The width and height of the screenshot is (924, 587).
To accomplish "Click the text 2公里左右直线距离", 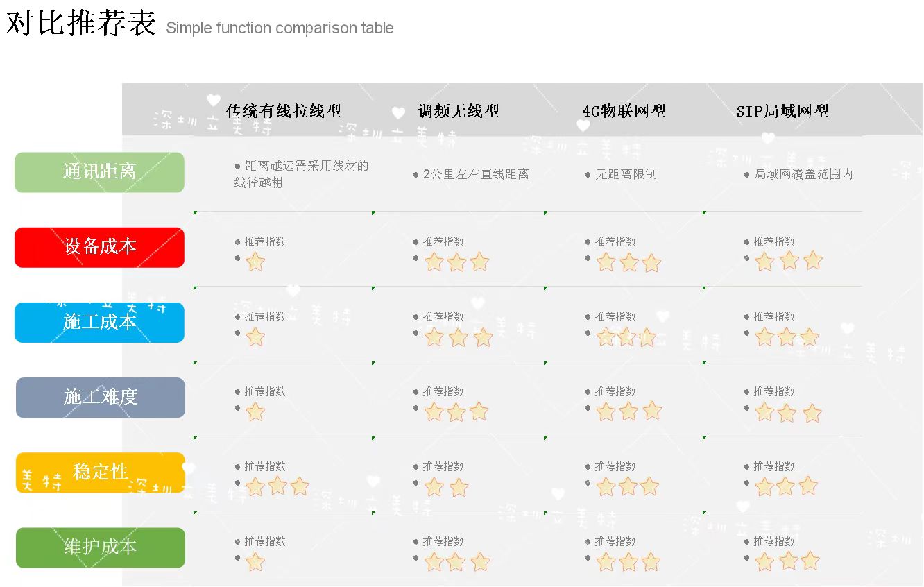I will point(476,174).
